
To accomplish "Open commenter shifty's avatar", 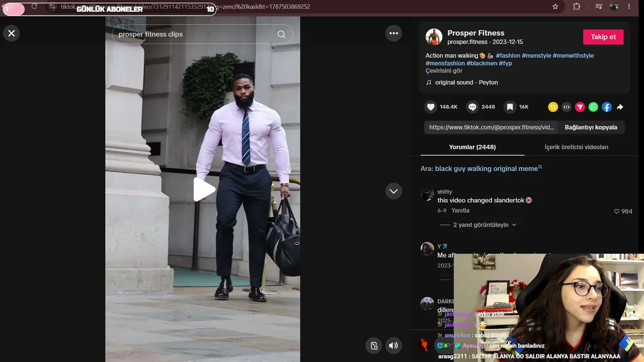I will (427, 195).
